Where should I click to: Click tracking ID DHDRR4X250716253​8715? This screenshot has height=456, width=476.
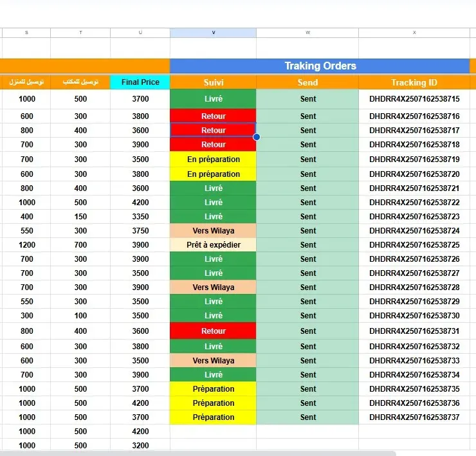click(x=414, y=99)
